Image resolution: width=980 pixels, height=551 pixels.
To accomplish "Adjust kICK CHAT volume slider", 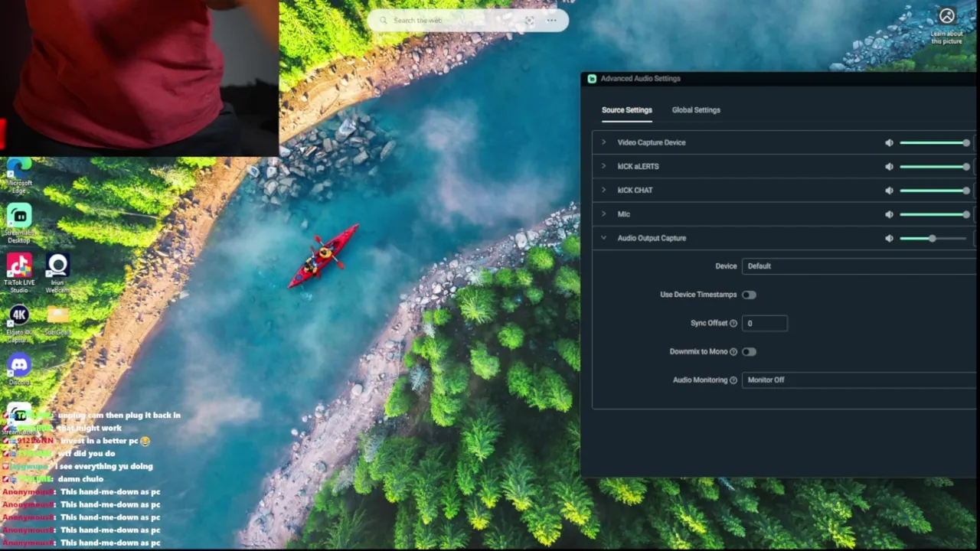I will click(935, 191).
